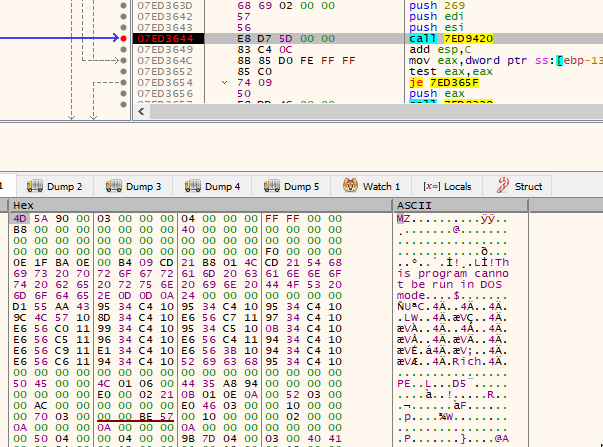
Task: Select hex byte 5A in first dump row
Action: [x=41, y=218]
